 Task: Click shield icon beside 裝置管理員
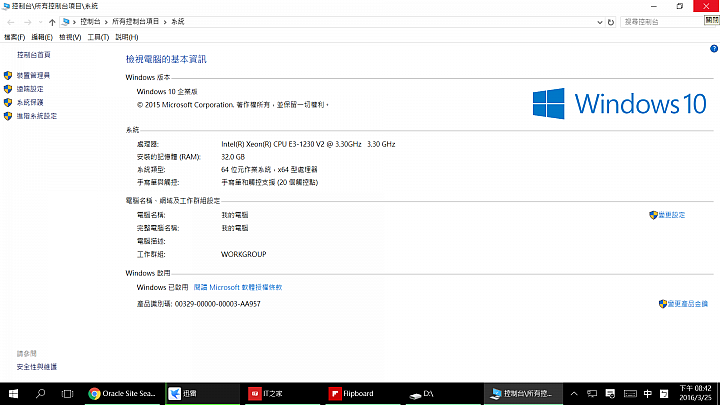point(8,75)
